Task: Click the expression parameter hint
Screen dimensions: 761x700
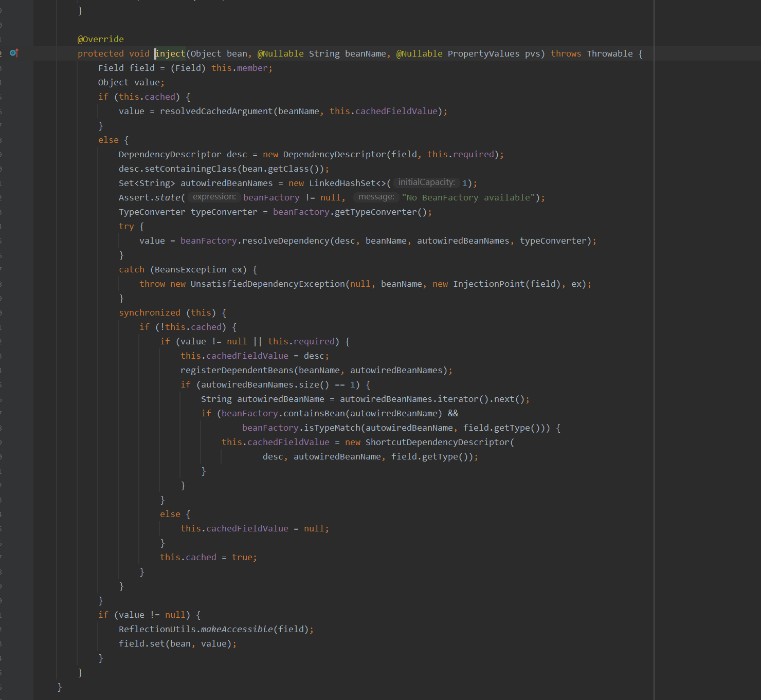Action: point(214,197)
